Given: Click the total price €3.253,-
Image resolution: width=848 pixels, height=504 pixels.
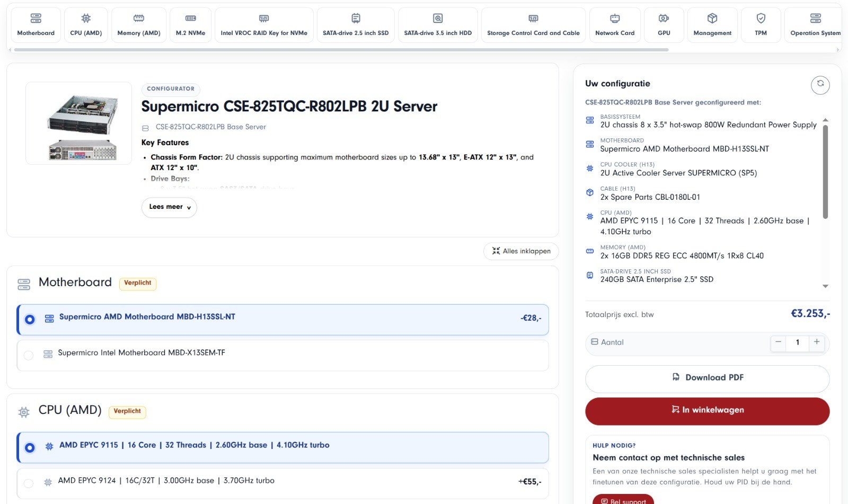Looking at the screenshot, I should point(810,314).
